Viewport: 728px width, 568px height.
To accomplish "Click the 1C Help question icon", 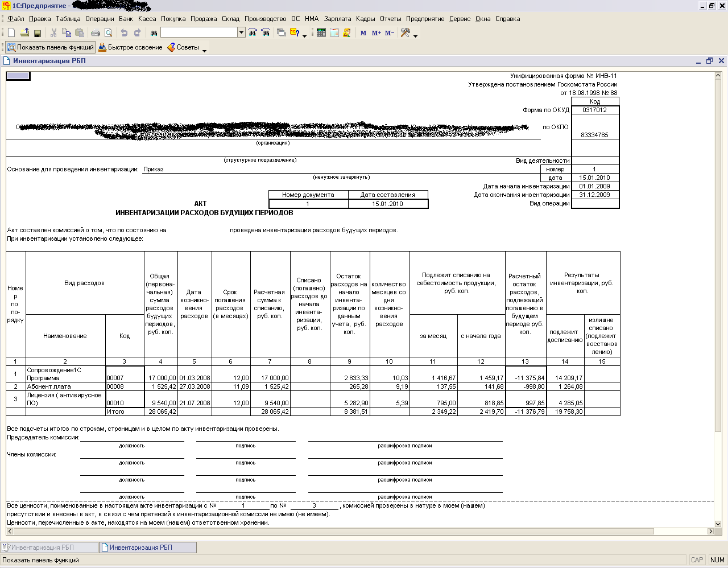I will (295, 33).
